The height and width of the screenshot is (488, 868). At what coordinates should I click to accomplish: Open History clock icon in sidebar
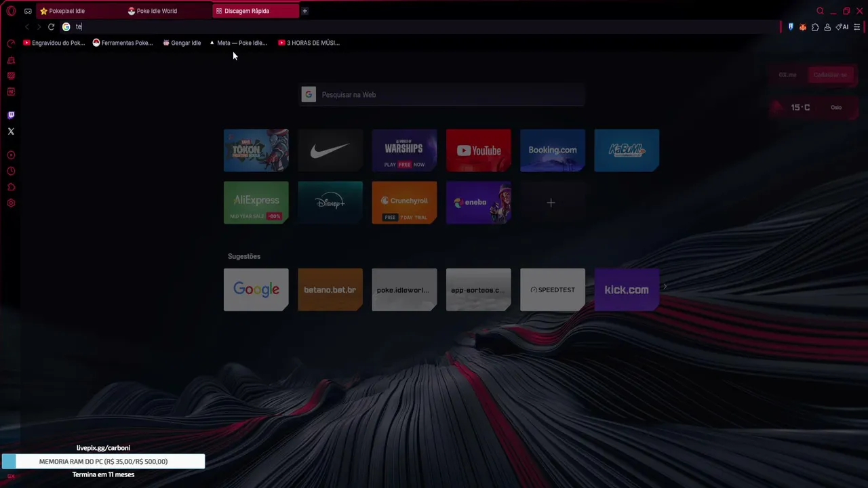click(x=11, y=171)
